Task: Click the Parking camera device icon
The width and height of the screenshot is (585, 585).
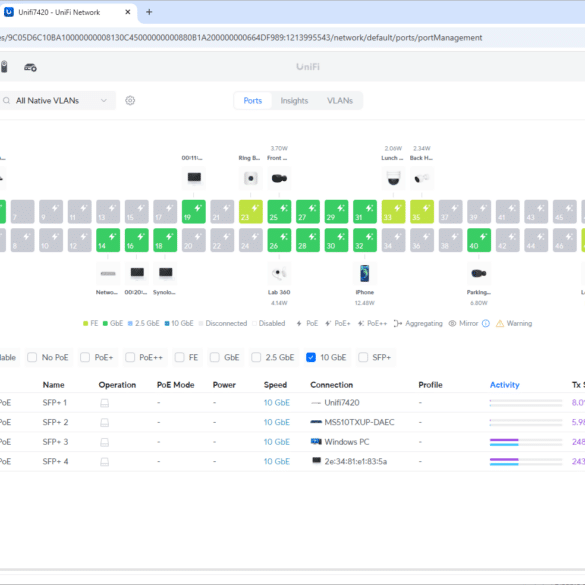Action: [479, 273]
